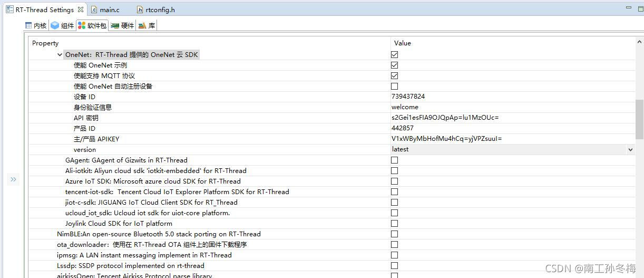Edit the 产品 ID value 442857
Screen dimensions: 644x278
pos(512,128)
